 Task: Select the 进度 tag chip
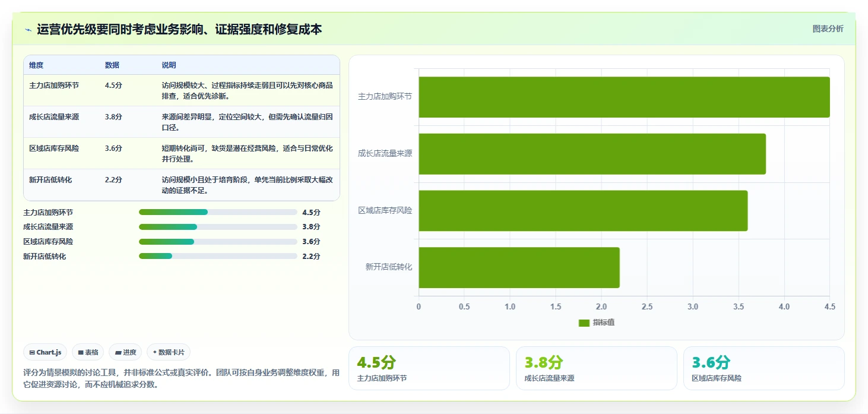click(126, 352)
